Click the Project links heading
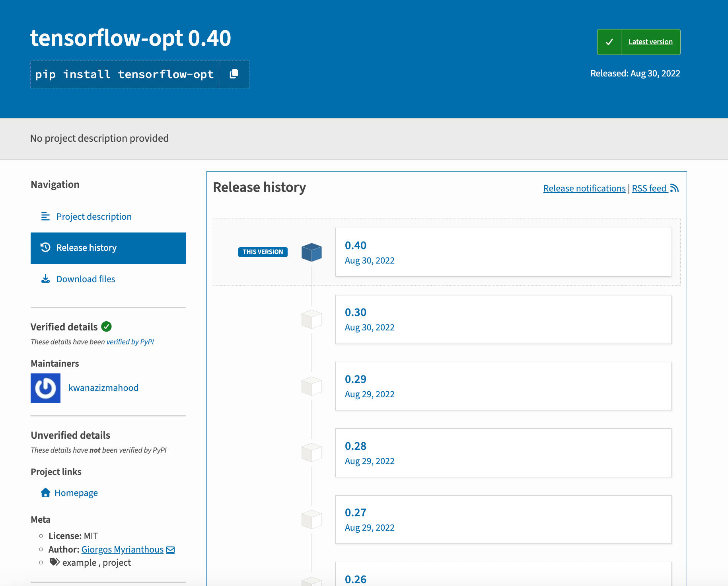Image resolution: width=728 pixels, height=586 pixels. tap(56, 472)
